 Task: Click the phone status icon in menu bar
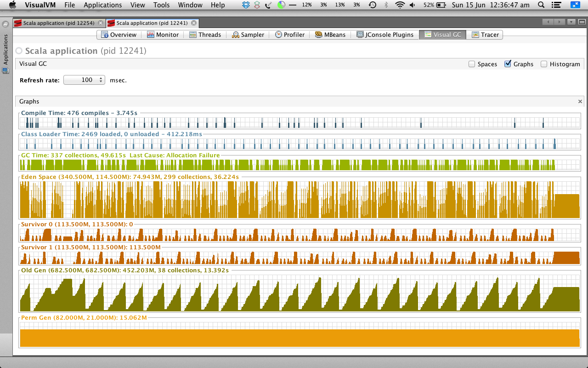pyautogui.click(x=268, y=5)
